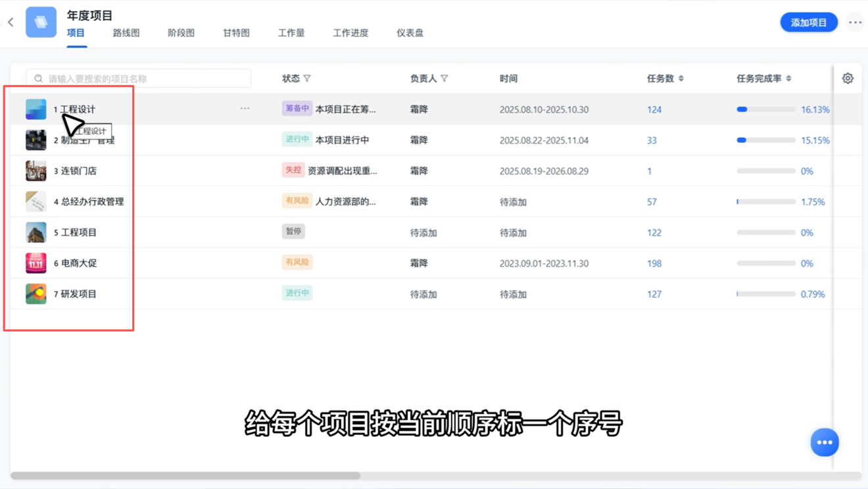This screenshot has height=489, width=868.
Task: Click the 工程设计 progress bar at 16.13%
Action: 766,109
